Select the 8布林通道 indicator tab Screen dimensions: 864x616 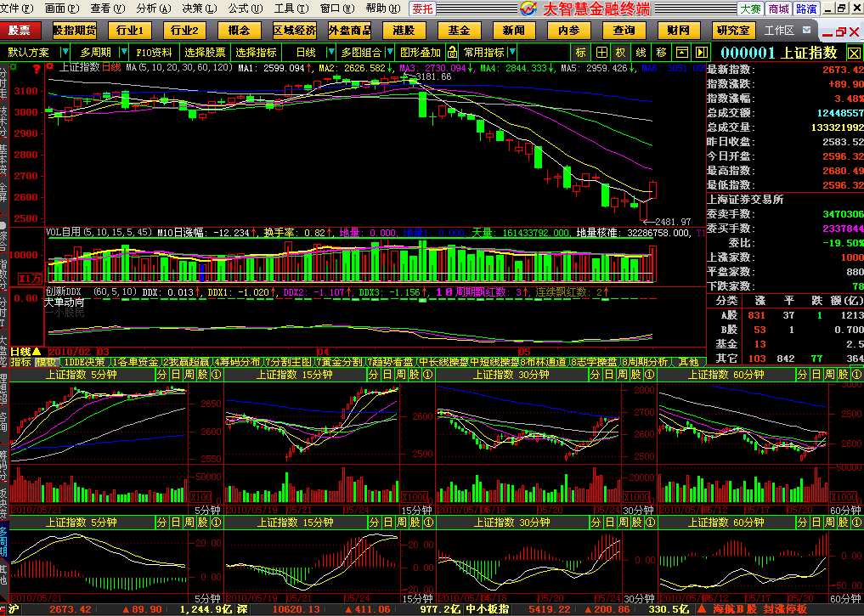pyautogui.click(x=545, y=362)
